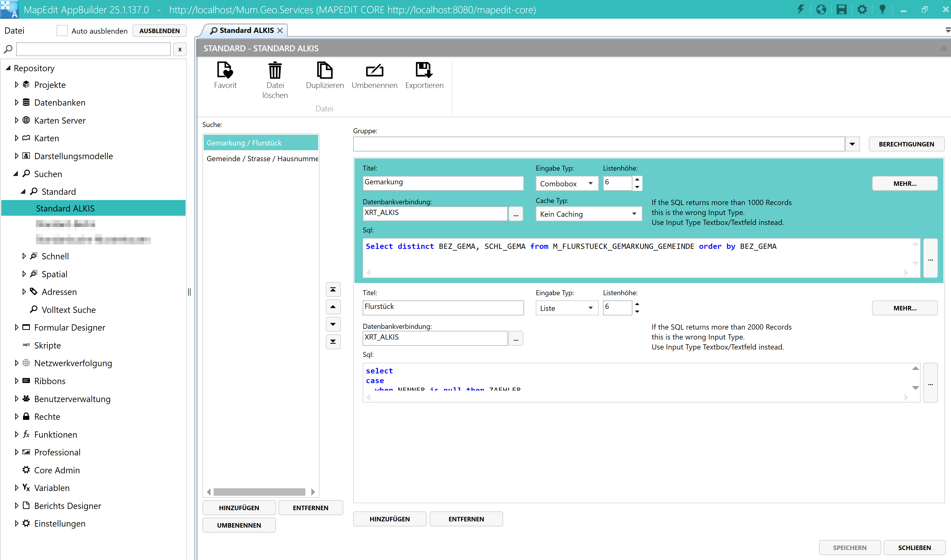Image resolution: width=951 pixels, height=560 pixels.
Task: Select Gemeinde / Strasse / Hausnummer search entry
Action: tap(262, 158)
